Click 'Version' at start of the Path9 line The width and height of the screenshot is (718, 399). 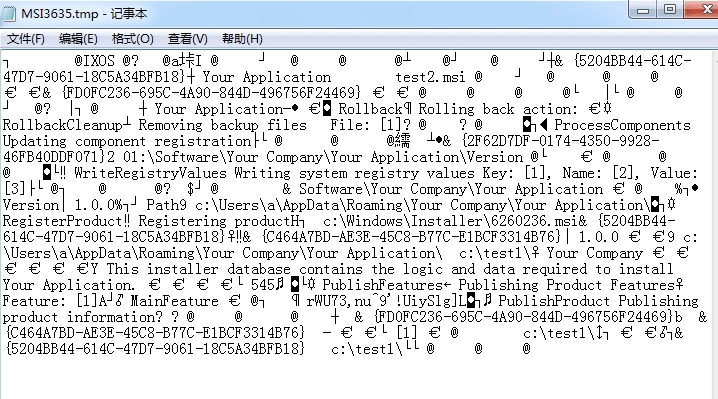31,205
